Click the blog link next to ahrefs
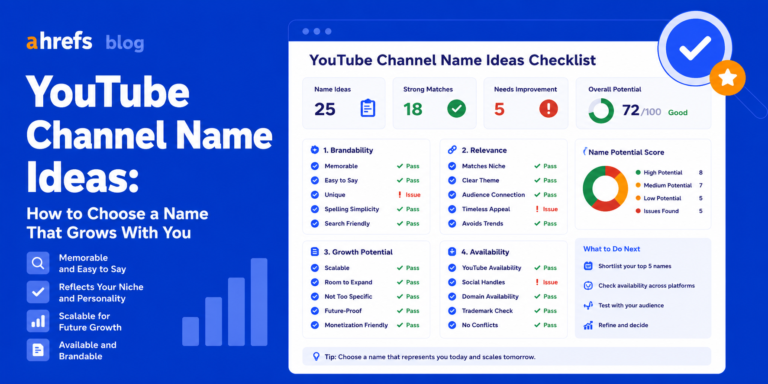Screen dimensions: 768x384 (x=124, y=43)
